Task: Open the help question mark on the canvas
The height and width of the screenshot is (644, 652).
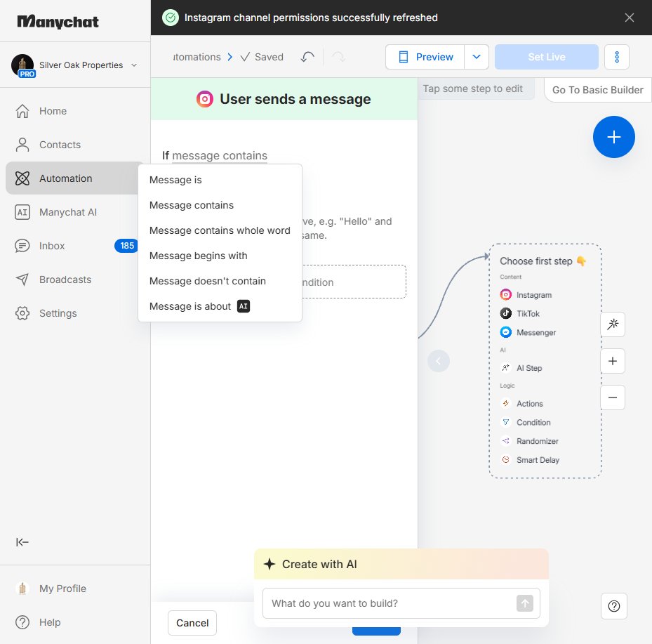Action: pyautogui.click(x=613, y=606)
